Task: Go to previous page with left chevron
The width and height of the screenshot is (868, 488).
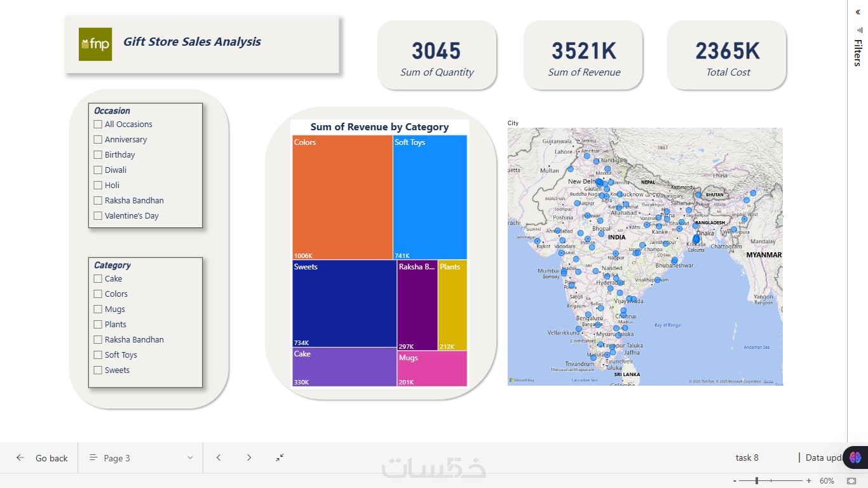Action: pos(219,457)
